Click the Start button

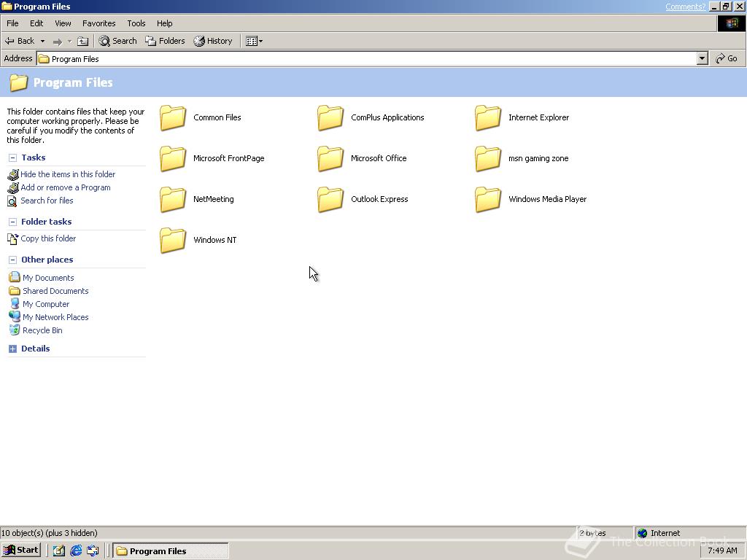point(21,551)
